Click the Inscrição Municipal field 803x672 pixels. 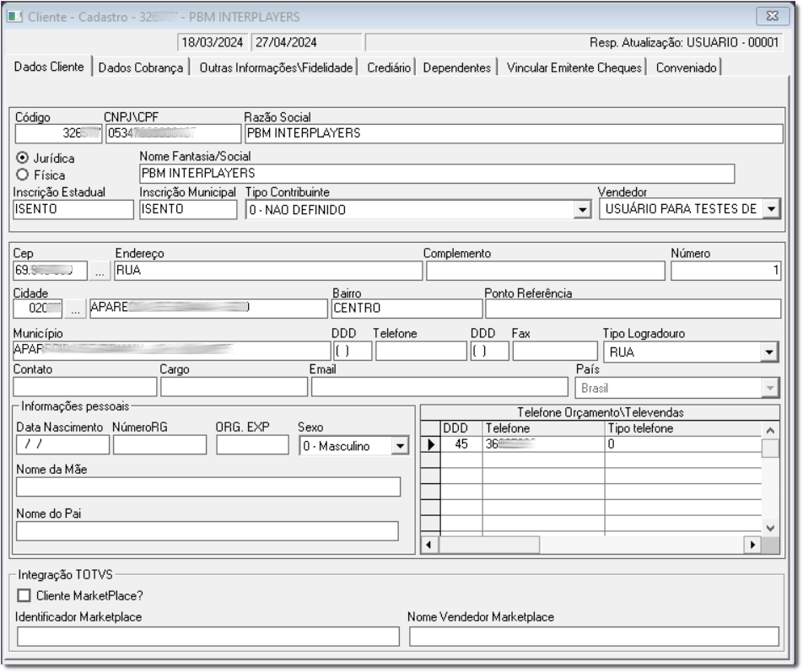[x=188, y=209]
